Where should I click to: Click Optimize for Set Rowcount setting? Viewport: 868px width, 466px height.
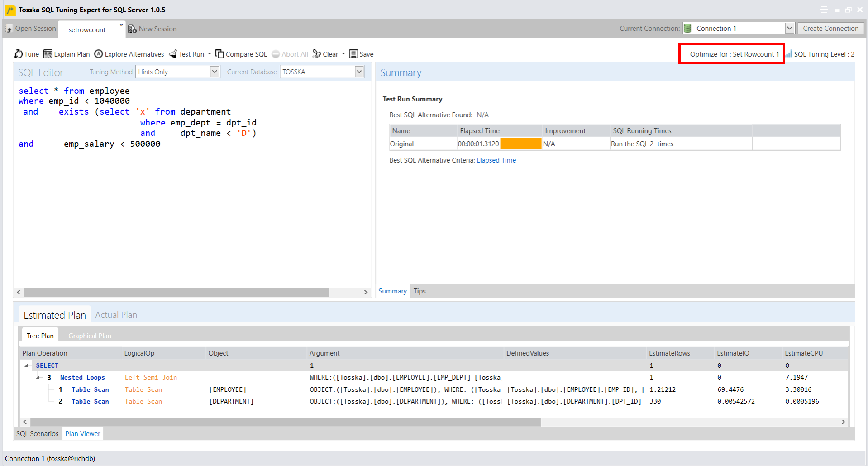coord(734,54)
